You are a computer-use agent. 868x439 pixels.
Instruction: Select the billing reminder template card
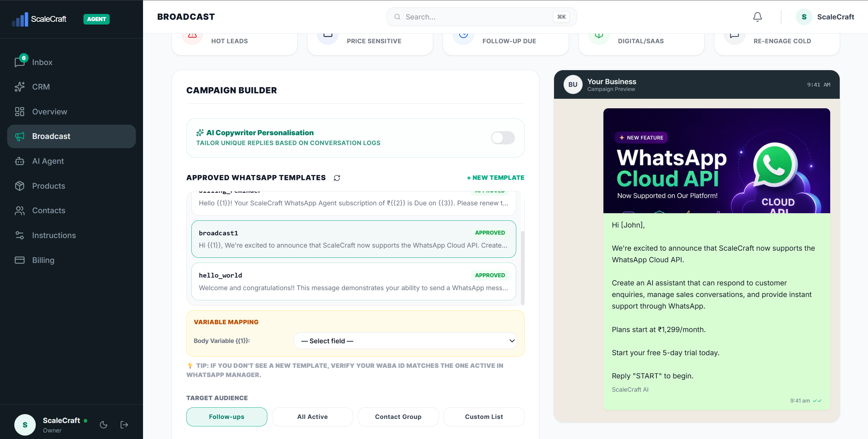(x=353, y=203)
